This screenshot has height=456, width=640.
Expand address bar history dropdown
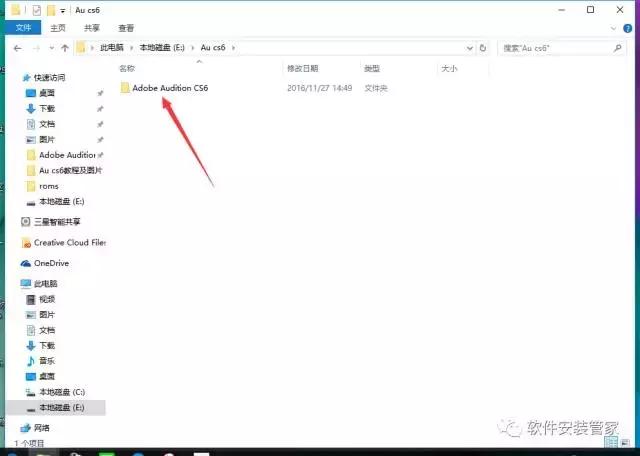pyautogui.click(x=469, y=48)
